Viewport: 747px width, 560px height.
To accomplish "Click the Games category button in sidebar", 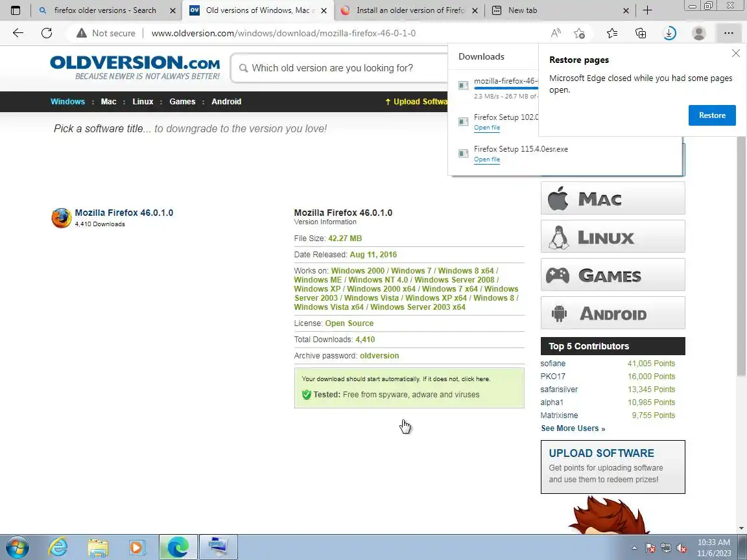I will click(613, 275).
